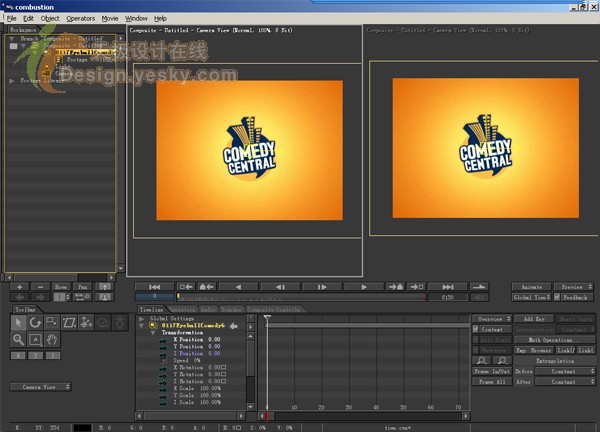This screenshot has height=432, width=600.
Task: Toggle the Y axis constraint button
Action: pos(35,355)
